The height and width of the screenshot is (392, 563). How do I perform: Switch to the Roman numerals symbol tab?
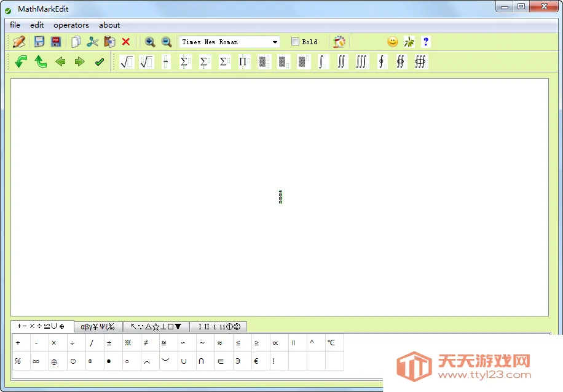click(x=218, y=327)
